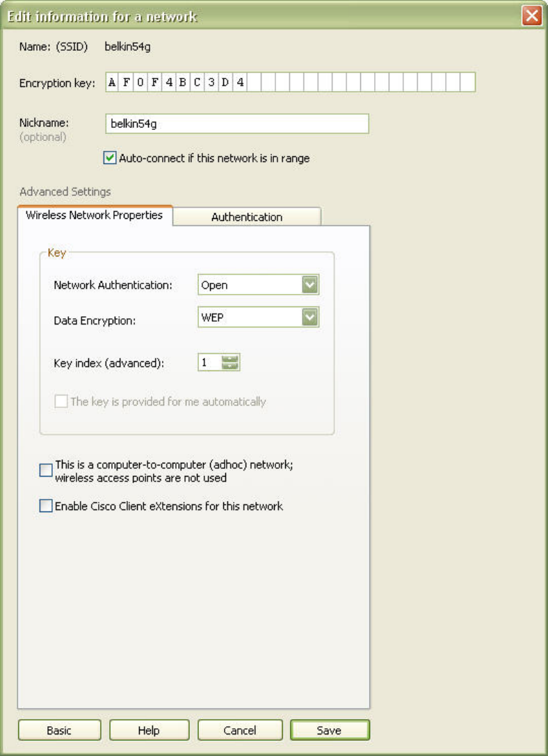Increase the Key index value with up arrow
The image size is (548, 756).
click(230, 359)
